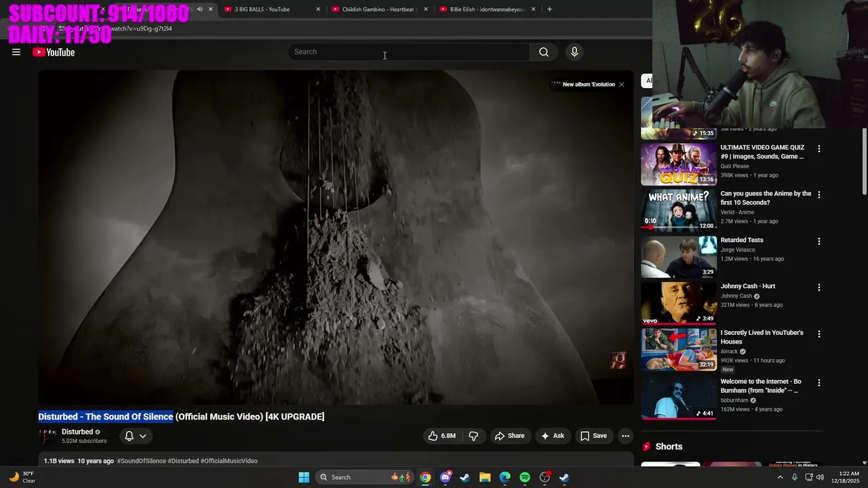
Task: Open the Johnny Cash - Hurt title
Action: pos(748,287)
